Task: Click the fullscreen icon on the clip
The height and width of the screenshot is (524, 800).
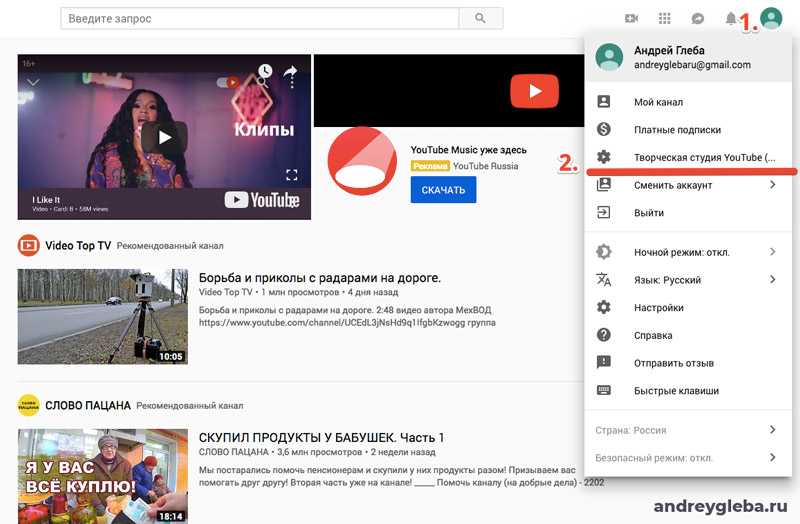Action: coord(291,176)
